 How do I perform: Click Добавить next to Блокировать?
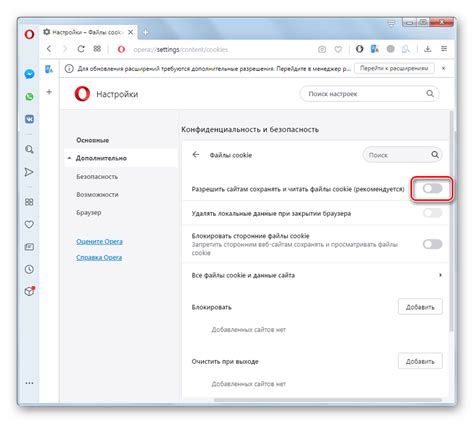(x=420, y=307)
